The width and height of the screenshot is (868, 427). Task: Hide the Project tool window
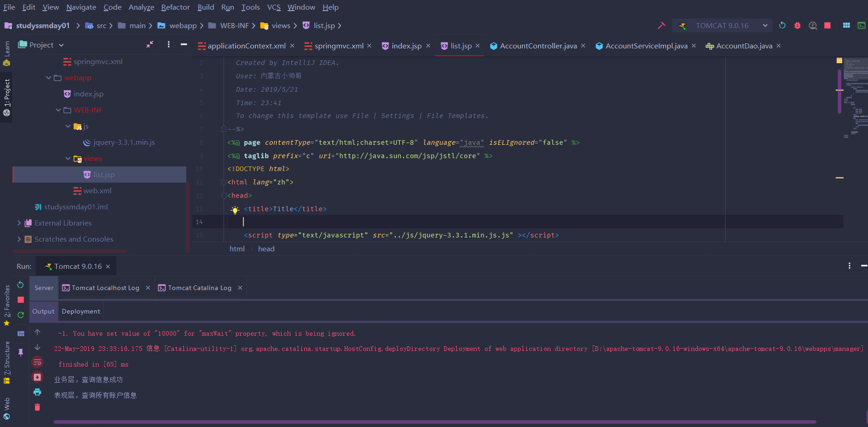[184, 44]
